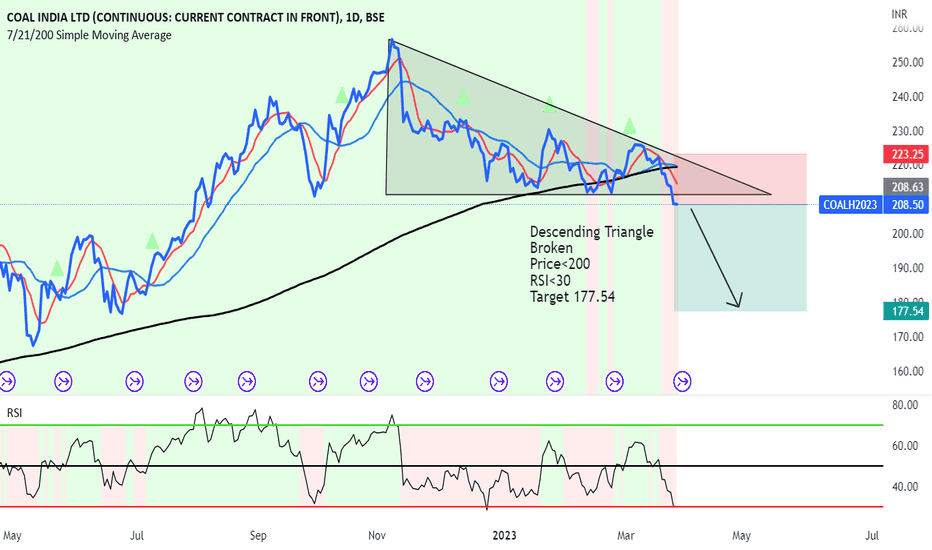
Task: Click the 170.00 price axis value
Action: [908, 337]
